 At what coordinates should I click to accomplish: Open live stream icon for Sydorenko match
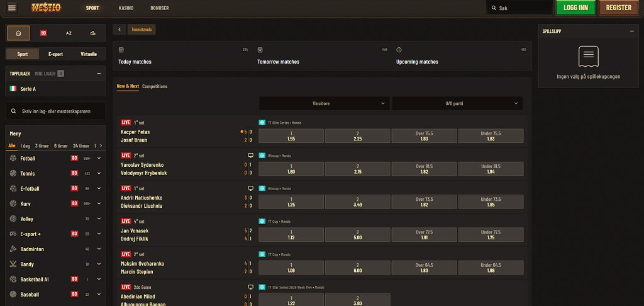coord(250,156)
